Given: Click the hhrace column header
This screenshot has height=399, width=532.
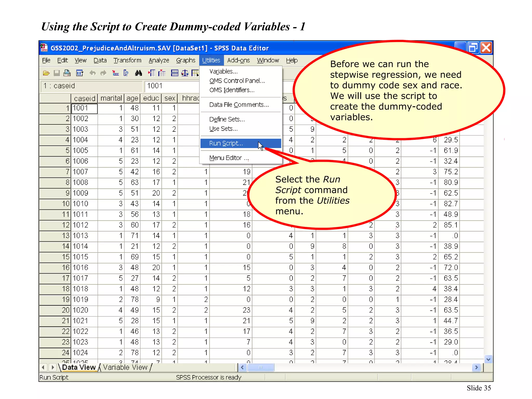Looking at the screenshot, I should (189, 98).
